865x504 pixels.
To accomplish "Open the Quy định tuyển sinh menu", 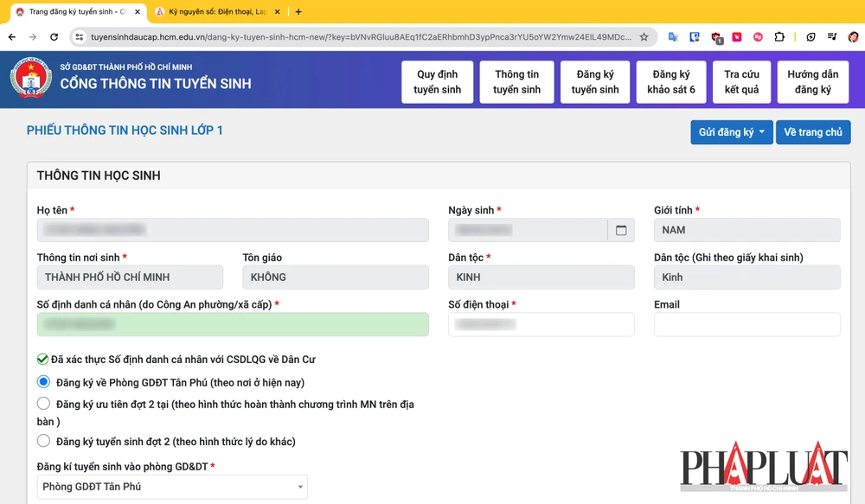I will pyautogui.click(x=438, y=82).
